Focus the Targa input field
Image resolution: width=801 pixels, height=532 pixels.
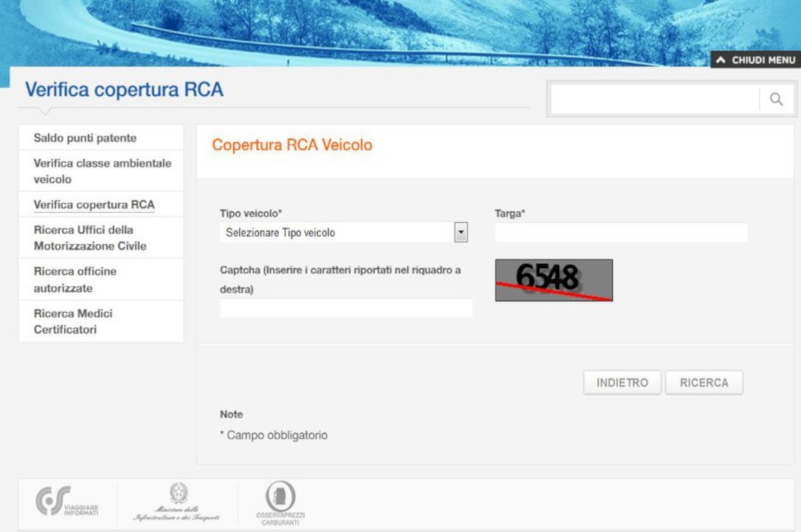(621, 233)
